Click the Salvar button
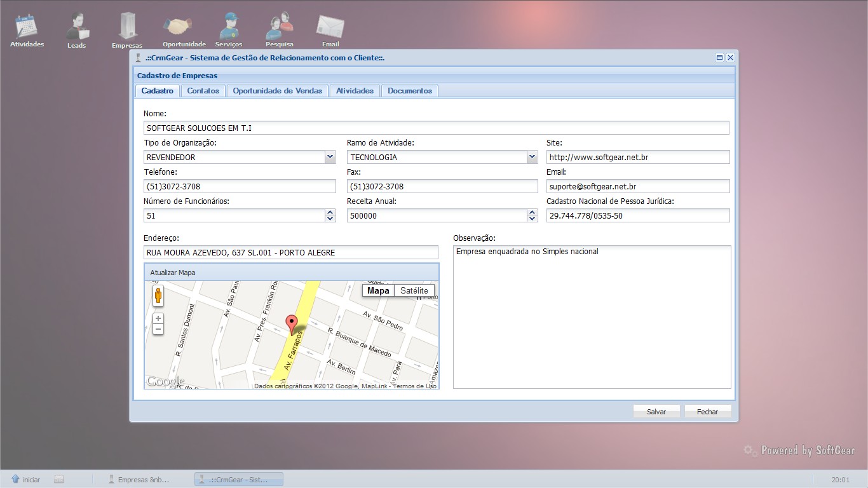Viewport: 868px width, 488px height. (656, 412)
